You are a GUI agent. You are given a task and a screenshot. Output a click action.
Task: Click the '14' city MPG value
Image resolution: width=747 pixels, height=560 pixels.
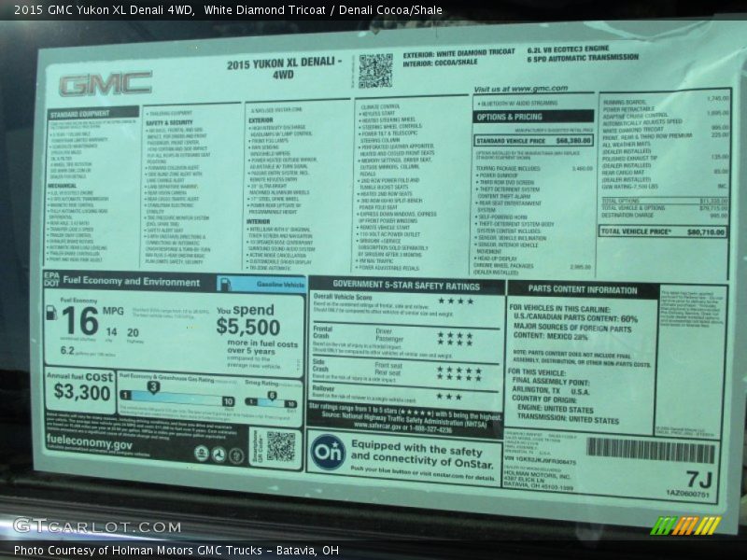pyautogui.click(x=111, y=331)
